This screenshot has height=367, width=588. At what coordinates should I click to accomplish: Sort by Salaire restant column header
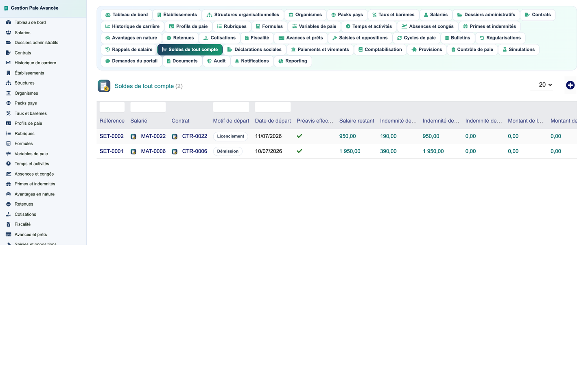pyautogui.click(x=357, y=121)
